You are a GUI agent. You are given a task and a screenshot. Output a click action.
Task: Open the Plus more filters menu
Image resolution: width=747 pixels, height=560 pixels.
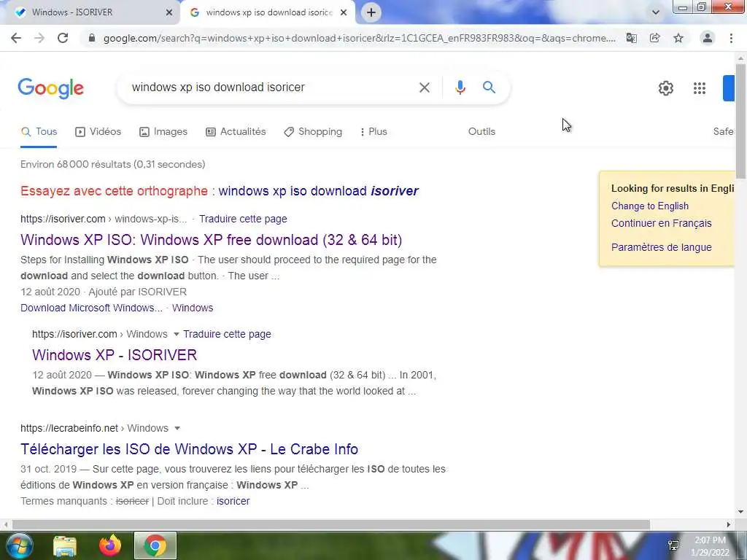tap(373, 132)
